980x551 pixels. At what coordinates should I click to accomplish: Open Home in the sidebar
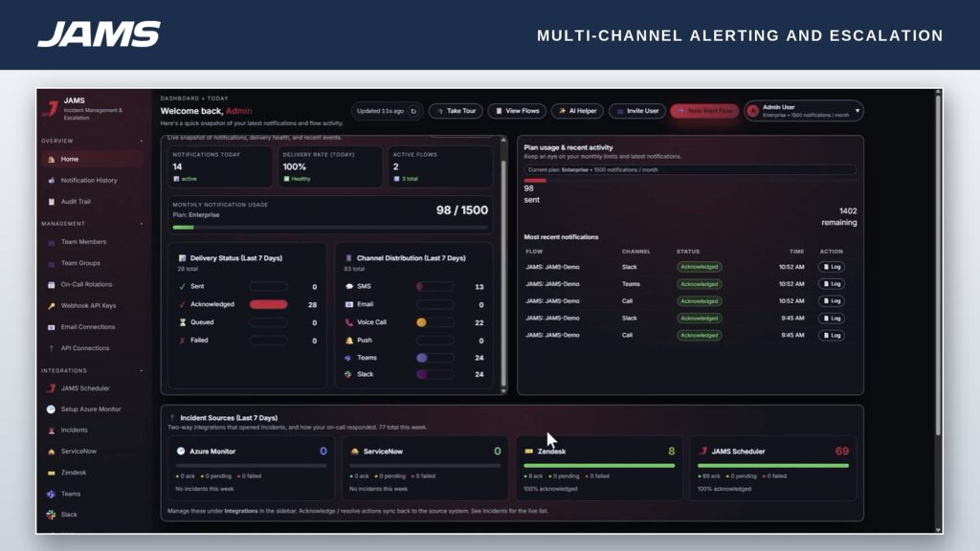click(92, 159)
